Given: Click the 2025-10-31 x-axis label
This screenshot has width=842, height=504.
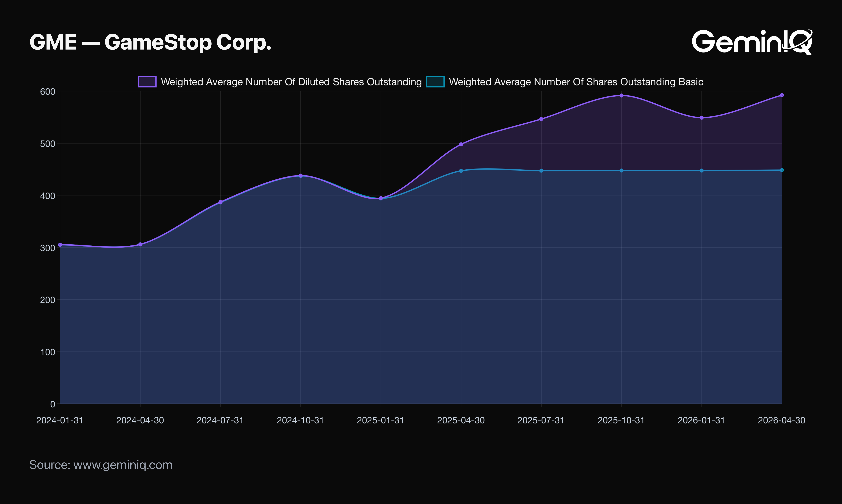Looking at the screenshot, I should click(621, 420).
